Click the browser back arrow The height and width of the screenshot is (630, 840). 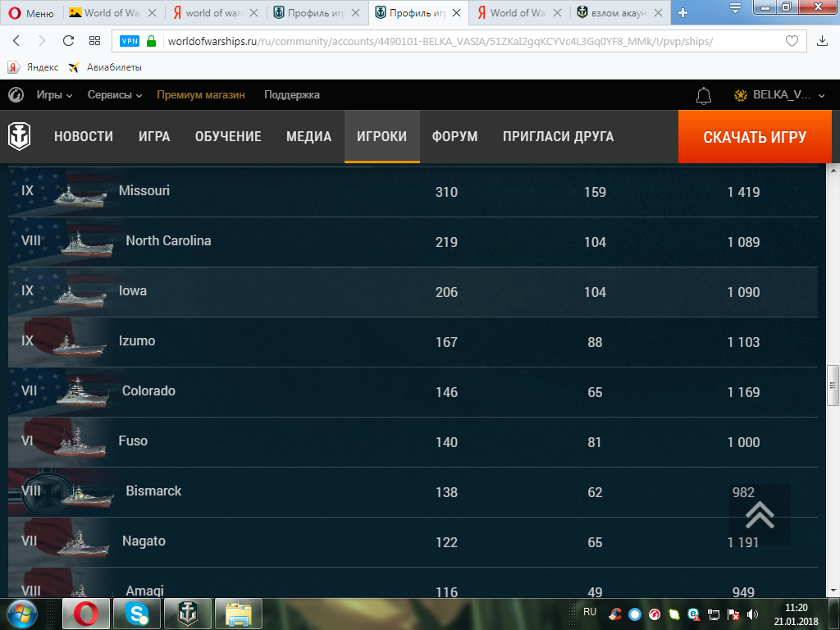(16, 41)
